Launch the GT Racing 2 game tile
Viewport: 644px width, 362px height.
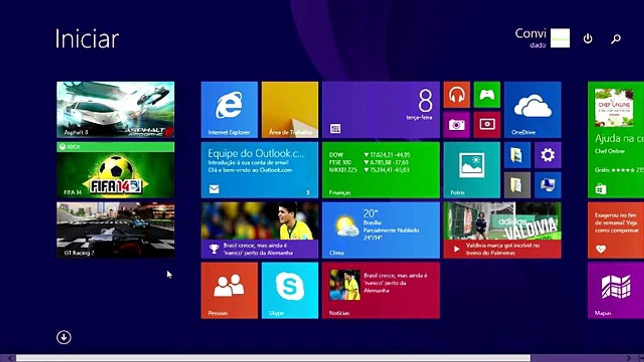click(x=116, y=230)
